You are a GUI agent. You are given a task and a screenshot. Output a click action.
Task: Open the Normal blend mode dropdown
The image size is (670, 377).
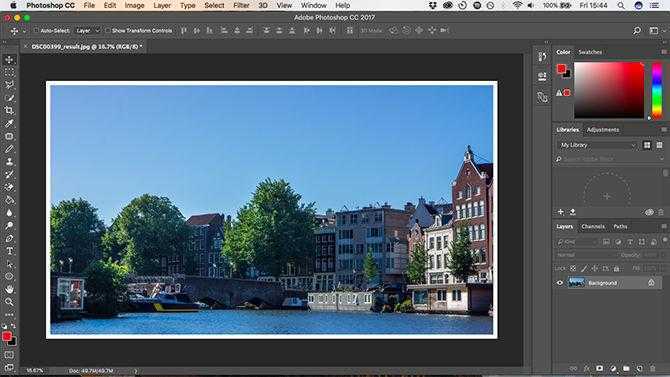tap(582, 255)
